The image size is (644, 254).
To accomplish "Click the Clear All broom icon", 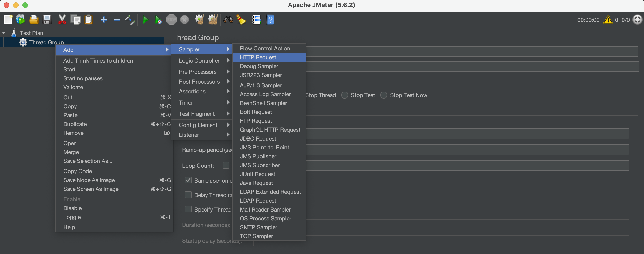I will point(213,20).
